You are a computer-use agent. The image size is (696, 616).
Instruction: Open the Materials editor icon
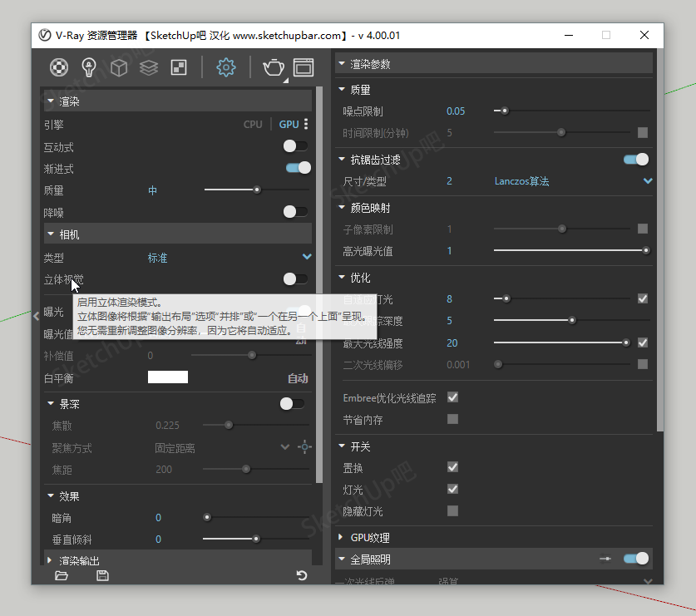point(59,68)
